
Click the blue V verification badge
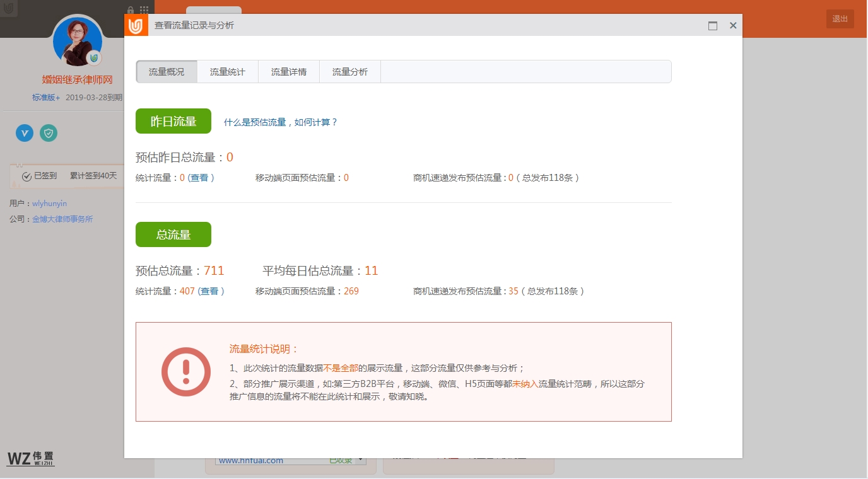25,133
